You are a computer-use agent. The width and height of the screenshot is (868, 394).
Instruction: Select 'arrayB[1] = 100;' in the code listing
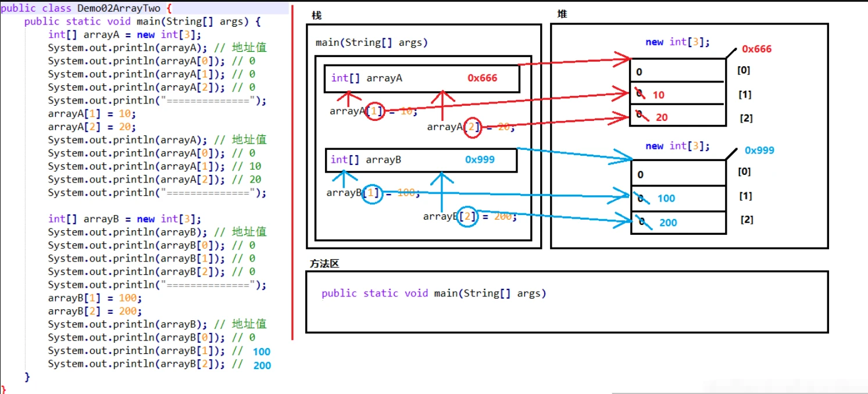tap(95, 298)
